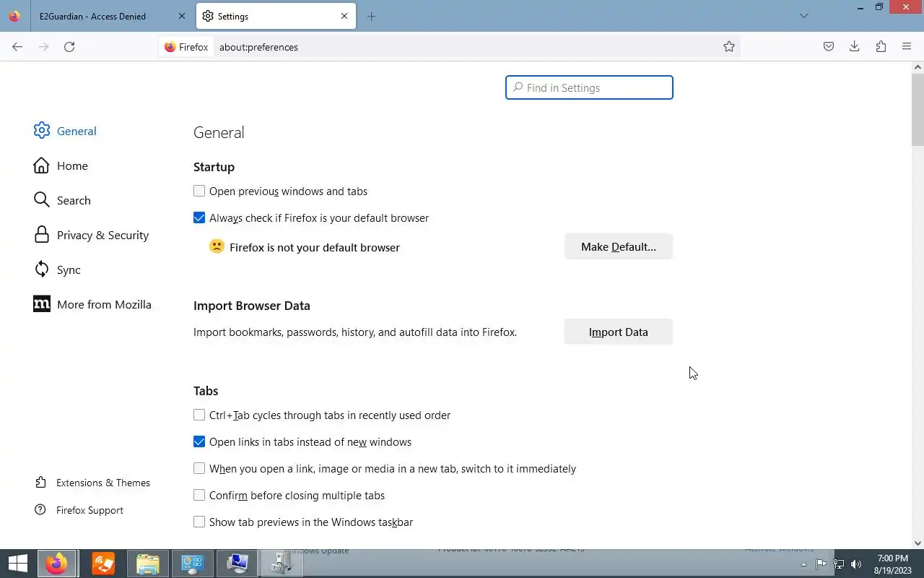Enable switch to new tab immediately option
Screen dimensions: 924x578
pos(199,469)
